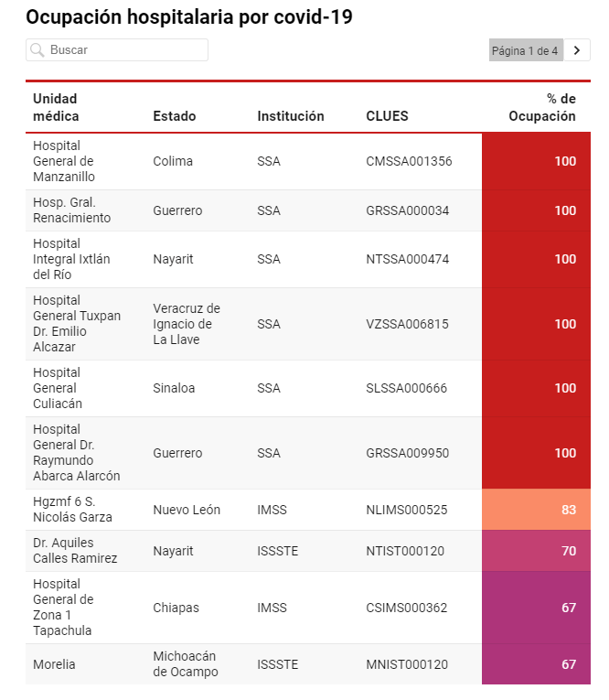The image size is (609, 700).
Task: Click Hosp. Gral. Renacimiento entry
Action: [71, 210]
